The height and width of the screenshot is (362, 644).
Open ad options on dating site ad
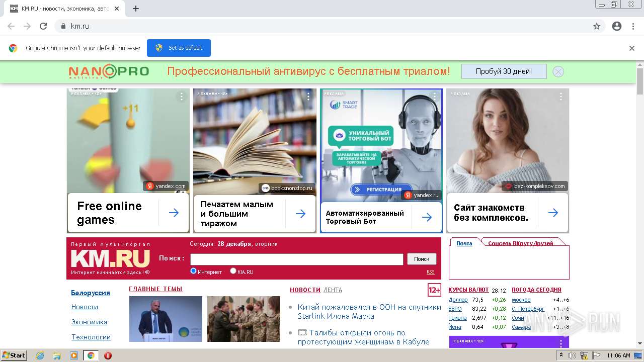tap(561, 97)
